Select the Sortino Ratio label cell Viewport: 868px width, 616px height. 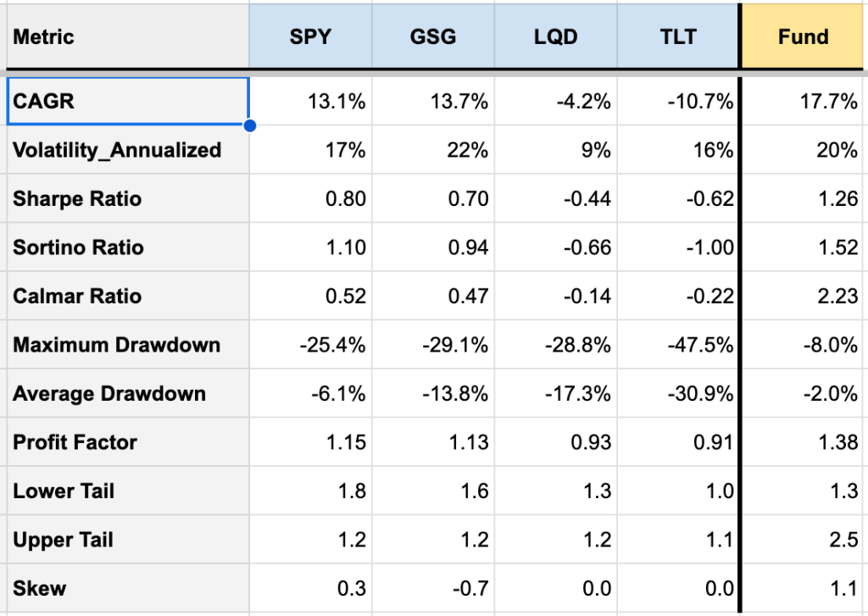pos(127,247)
